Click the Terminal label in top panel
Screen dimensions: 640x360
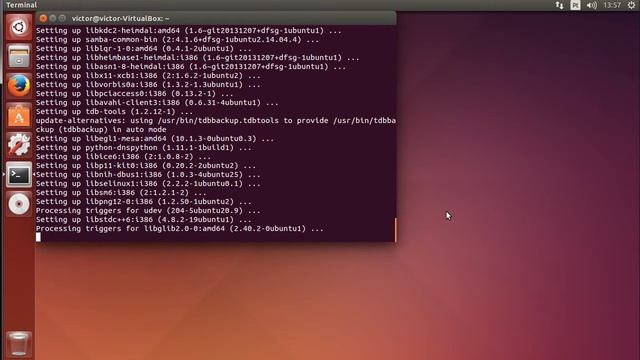(x=21, y=5)
